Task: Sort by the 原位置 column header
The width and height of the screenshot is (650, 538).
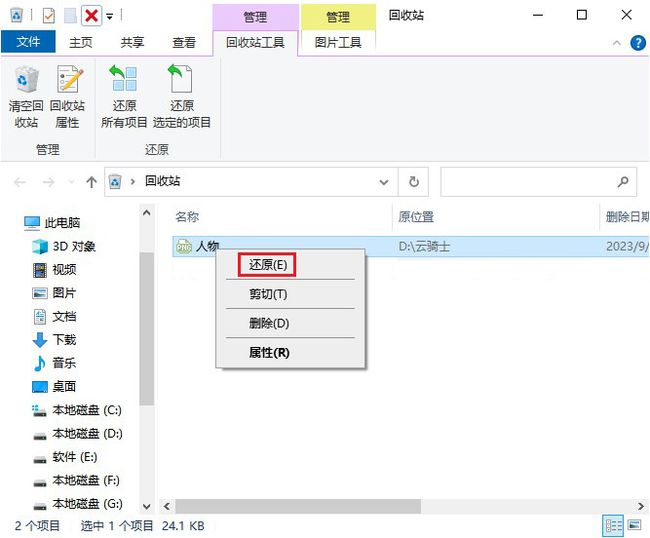Action: [416, 217]
